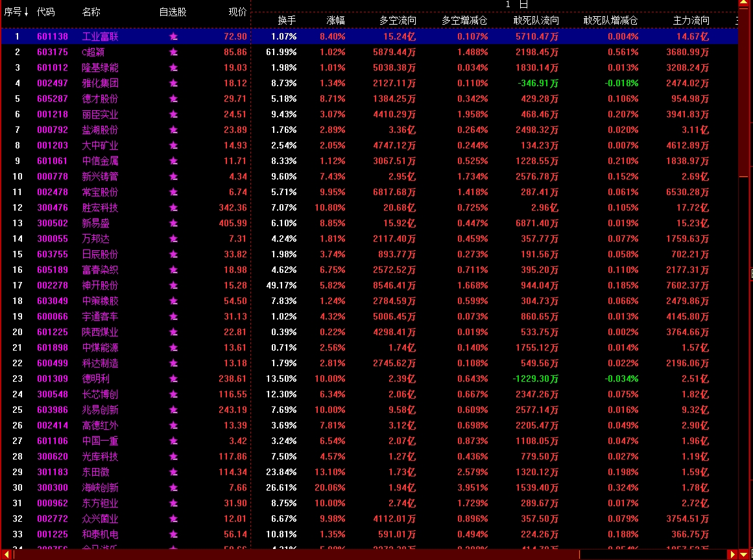Toggle favorite star for 东方钽业
This screenshot has height=560, width=753.
click(173, 504)
